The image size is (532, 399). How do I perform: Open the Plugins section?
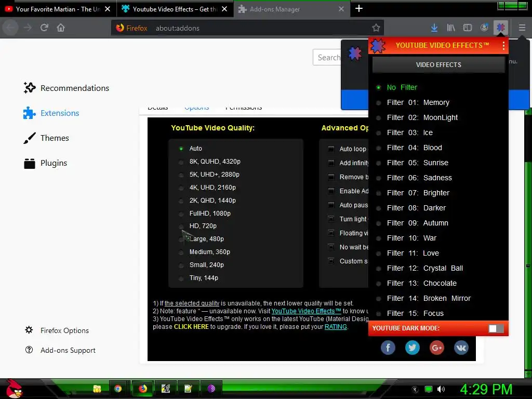[x=45, y=163]
